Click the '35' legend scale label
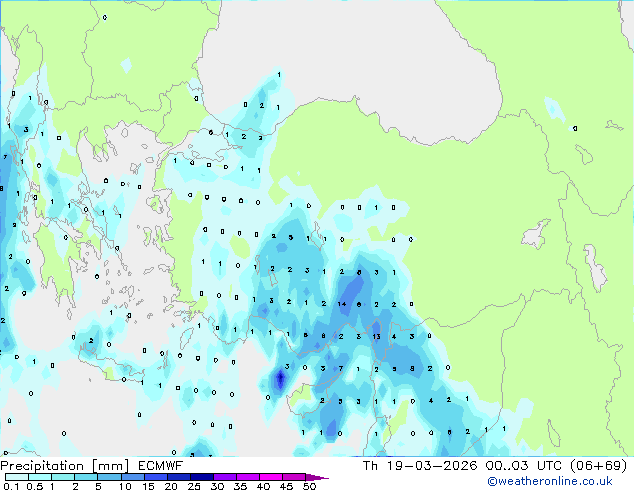 point(240,486)
